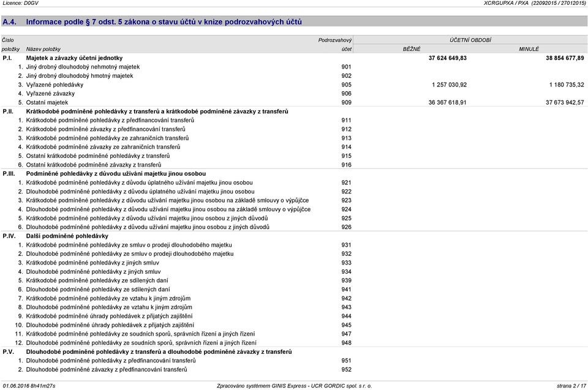Viewport: 588px width, 390px height.
Task: Click the 'ÚČETNÍ OBDOBÍ' column header
Action: (470, 40)
